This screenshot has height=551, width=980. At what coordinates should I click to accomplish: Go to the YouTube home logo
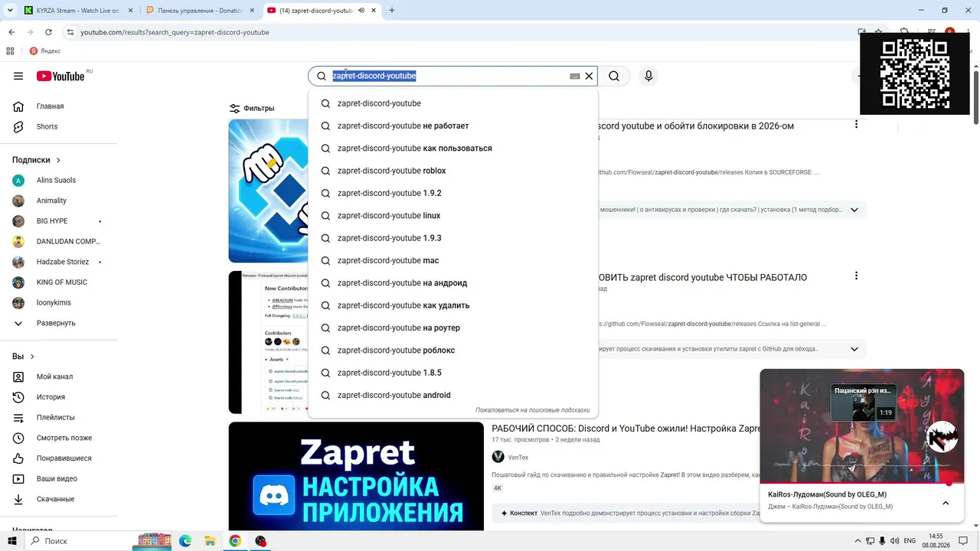(60, 76)
